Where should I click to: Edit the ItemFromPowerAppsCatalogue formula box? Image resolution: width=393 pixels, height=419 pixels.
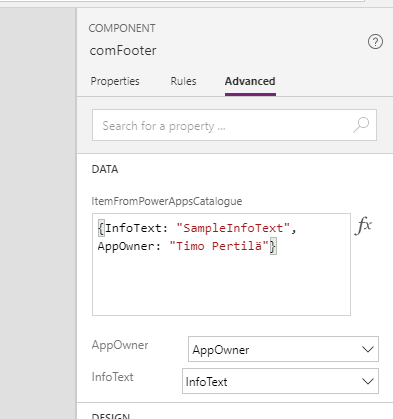point(221,264)
